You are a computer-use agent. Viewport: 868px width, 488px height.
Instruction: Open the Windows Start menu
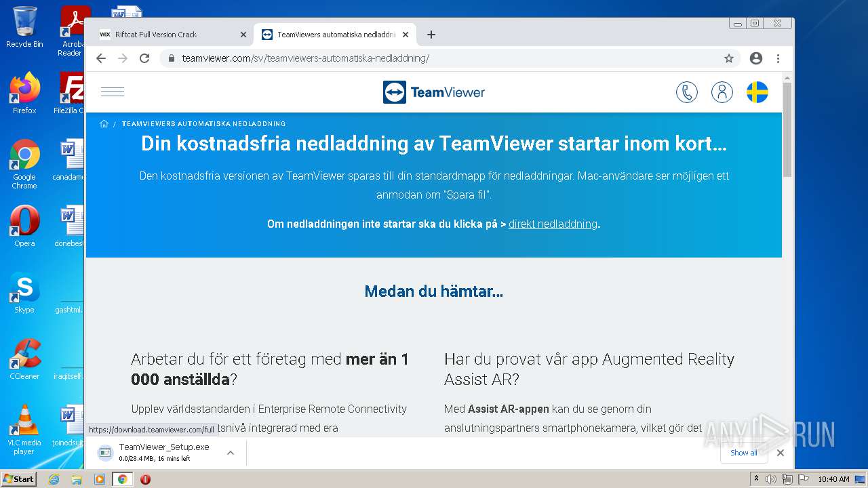19,479
